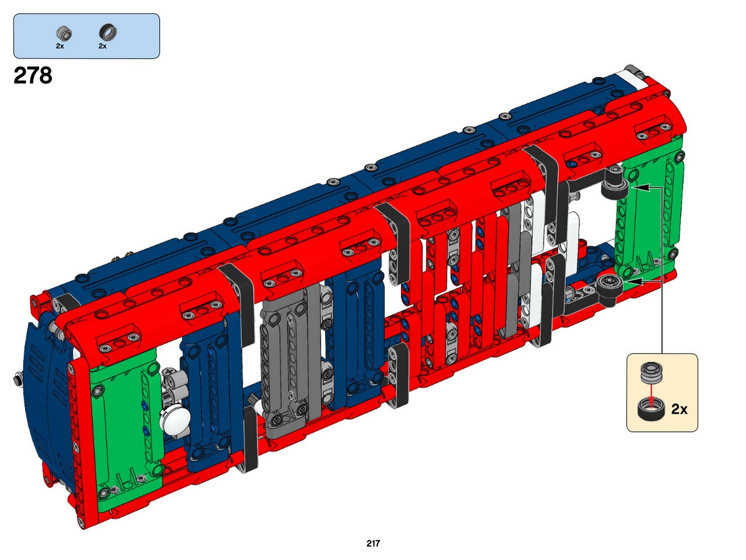Click the 2x label under black tire

click(x=103, y=46)
